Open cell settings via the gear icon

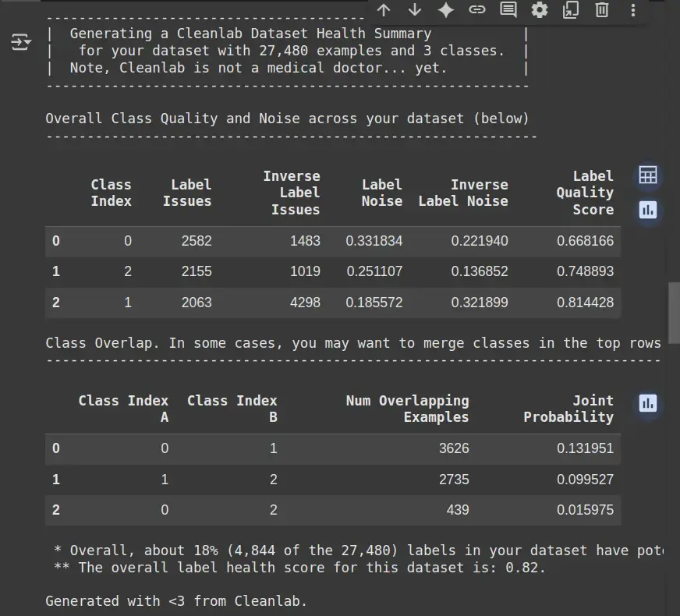click(540, 10)
